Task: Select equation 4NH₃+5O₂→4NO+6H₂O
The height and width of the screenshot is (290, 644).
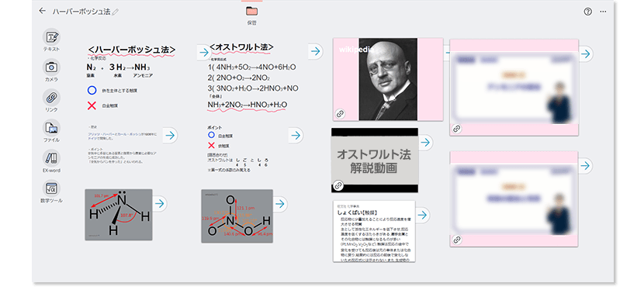Action: (252, 67)
